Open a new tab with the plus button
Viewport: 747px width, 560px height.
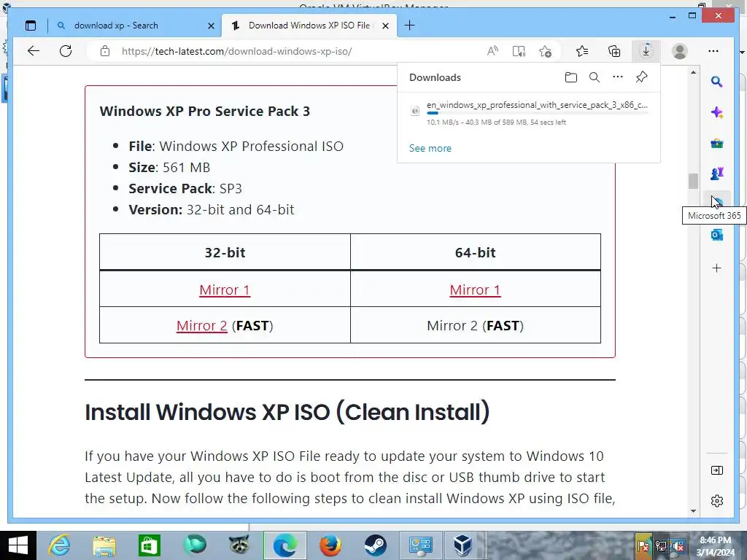point(409,26)
